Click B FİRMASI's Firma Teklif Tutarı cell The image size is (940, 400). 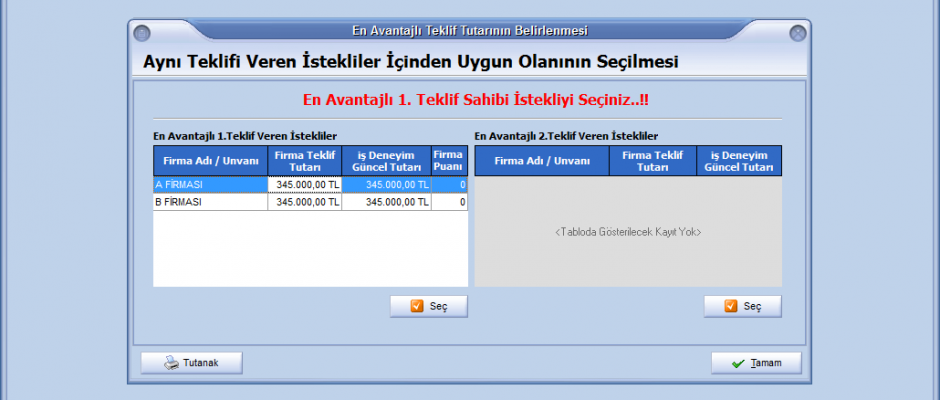tap(304, 202)
